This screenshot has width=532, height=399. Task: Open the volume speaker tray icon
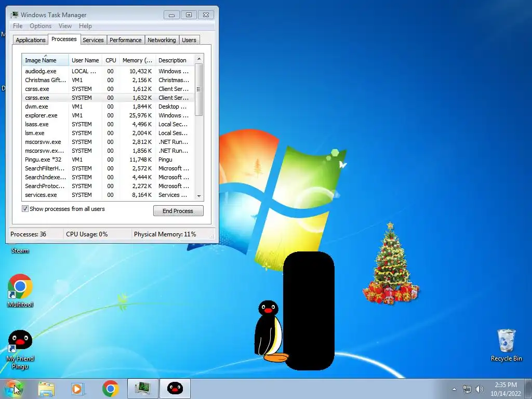click(480, 389)
